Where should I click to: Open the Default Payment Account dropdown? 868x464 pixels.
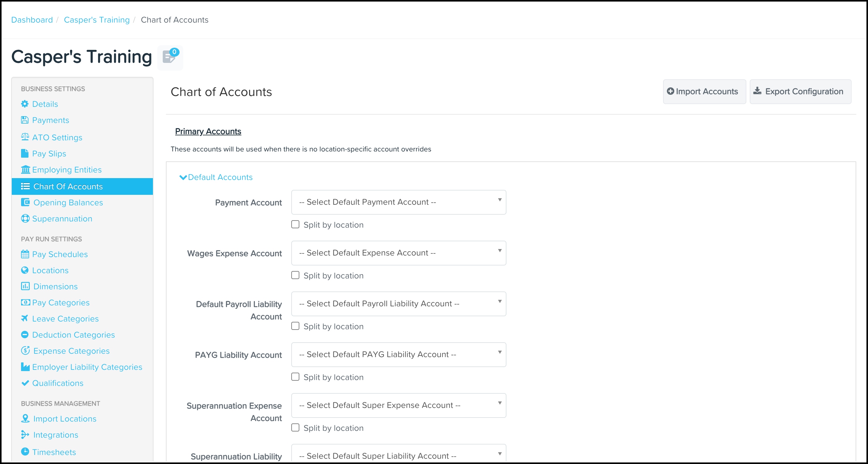pos(398,202)
